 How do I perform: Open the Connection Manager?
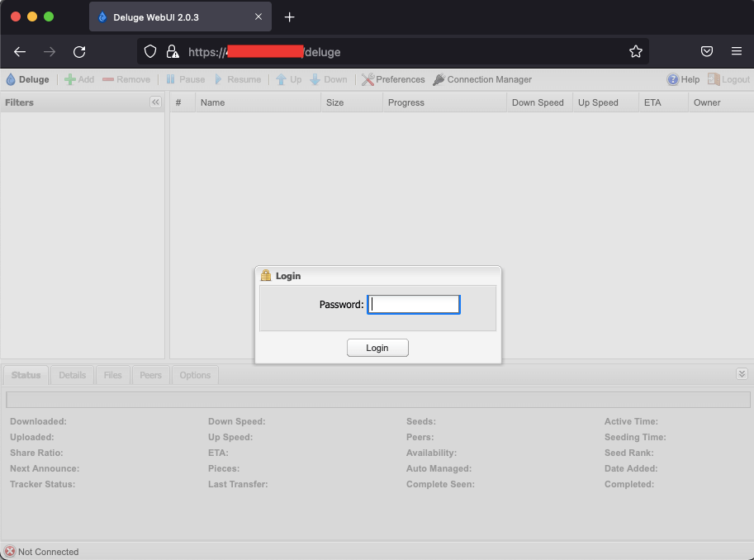coord(482,79)
